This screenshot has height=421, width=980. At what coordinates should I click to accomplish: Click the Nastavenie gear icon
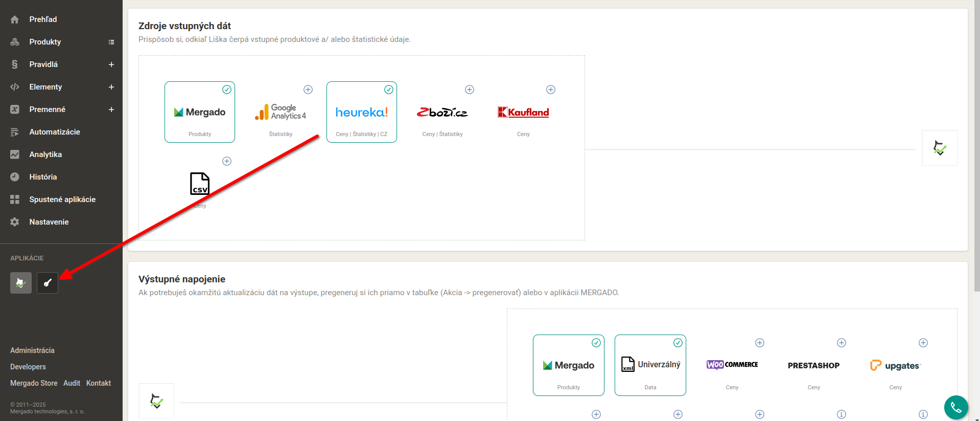(14, 222)
